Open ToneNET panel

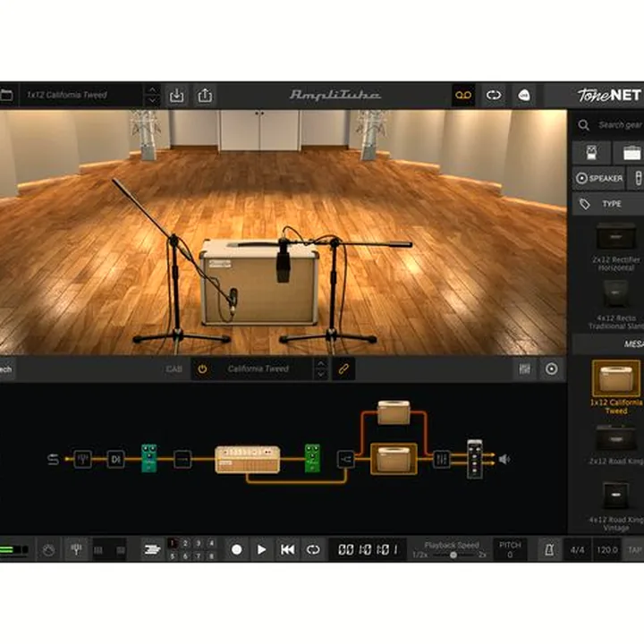[x=609, y=96]
